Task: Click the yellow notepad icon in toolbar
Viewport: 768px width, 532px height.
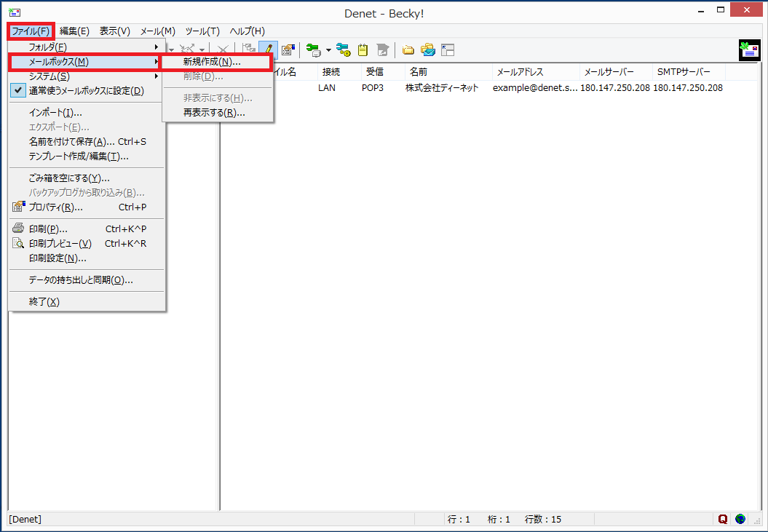Action: [x=363, y=49]
